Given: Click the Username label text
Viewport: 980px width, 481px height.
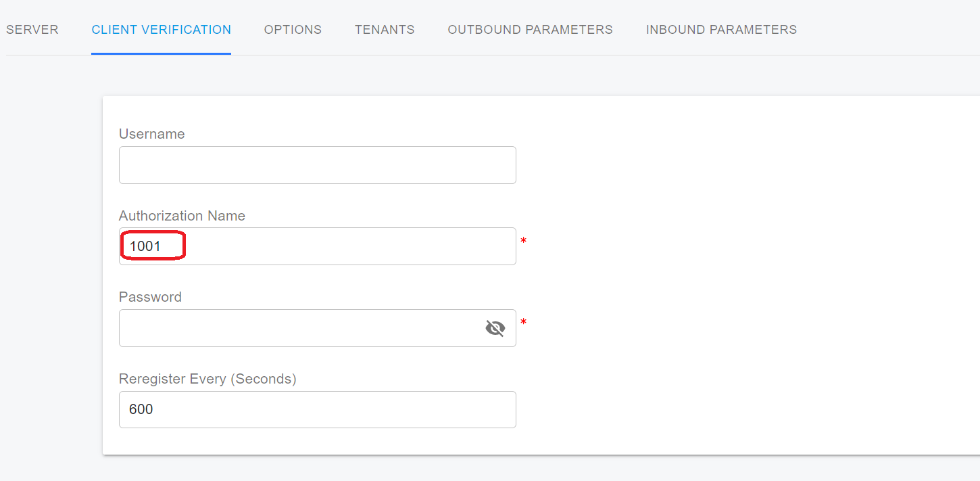Looking at the screenshot, I should (x=151, y=134).
